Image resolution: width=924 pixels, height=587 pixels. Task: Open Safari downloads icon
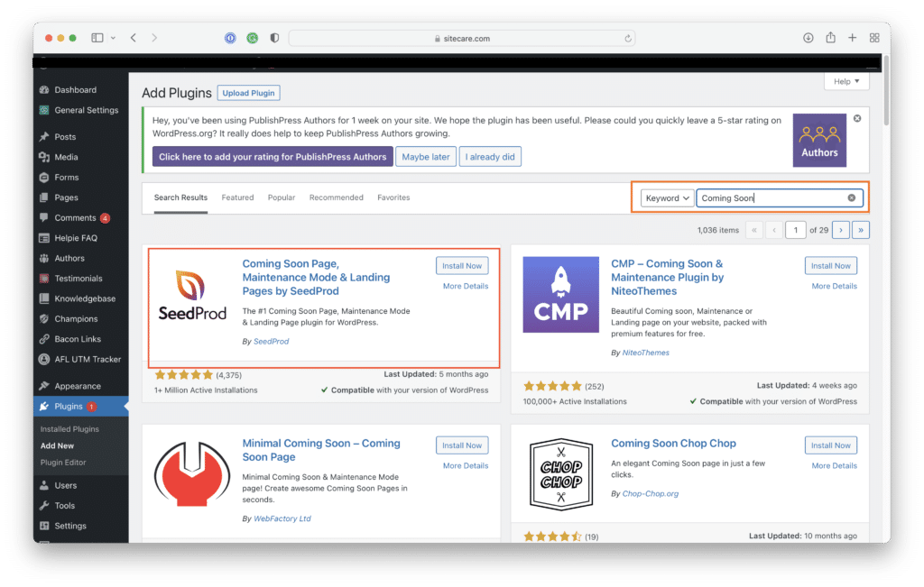point(808,38)
